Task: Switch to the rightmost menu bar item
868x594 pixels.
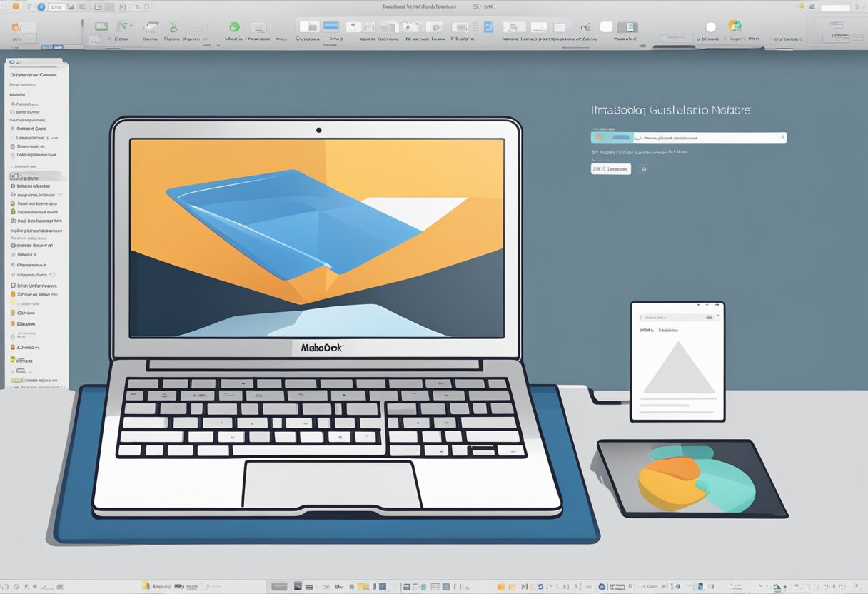Action: tap(859, 6)
